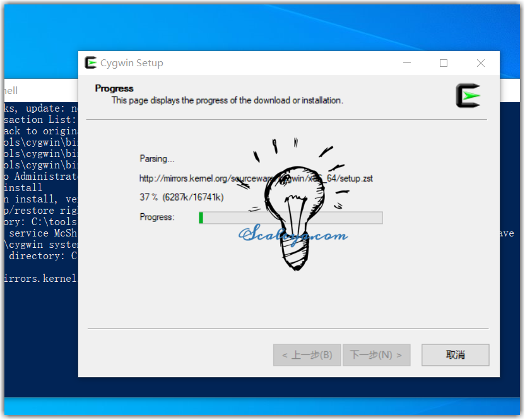The width and height of the screenshot is (525, 420).
Task: Click the 上一步(B) back button
Action: 307,355
